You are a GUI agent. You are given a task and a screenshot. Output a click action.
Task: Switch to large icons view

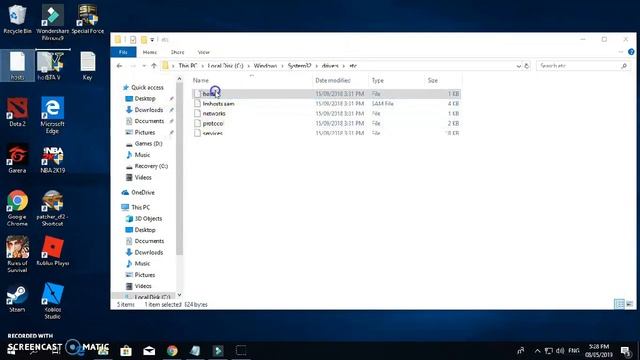pyautogui.click(x=630, y=304)
